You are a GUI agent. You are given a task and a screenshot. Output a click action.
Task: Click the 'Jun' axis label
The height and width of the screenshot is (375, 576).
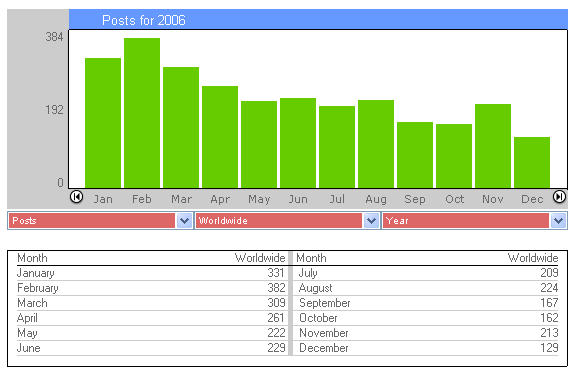coord(298,199)
